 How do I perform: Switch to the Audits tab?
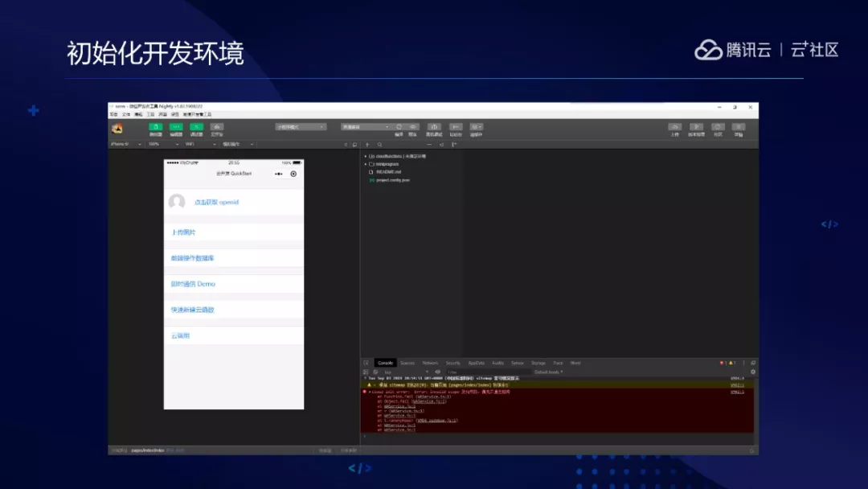pyautogui.click(x=497, y=363)
